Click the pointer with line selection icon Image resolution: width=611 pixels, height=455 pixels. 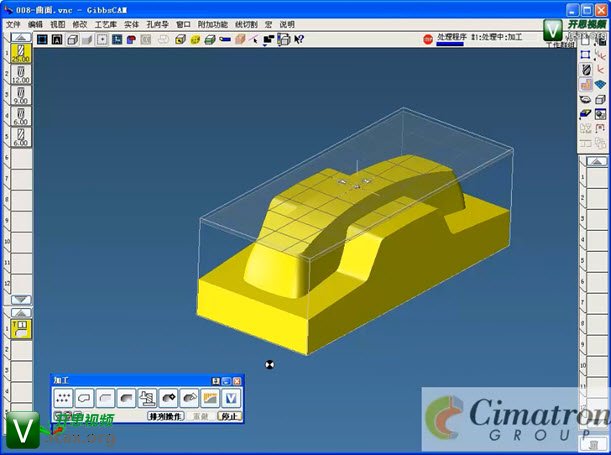(x=254, y=39)
